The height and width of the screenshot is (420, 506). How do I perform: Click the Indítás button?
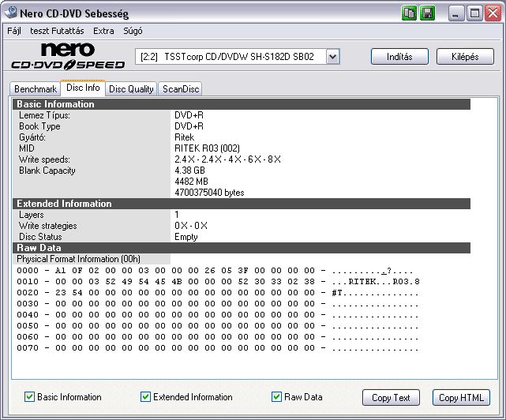click(x=399, y=57)
